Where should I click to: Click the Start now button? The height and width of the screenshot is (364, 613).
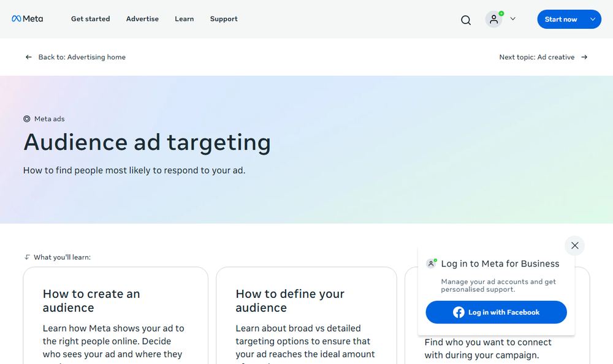pyautogui.click(x=561, y=19)
